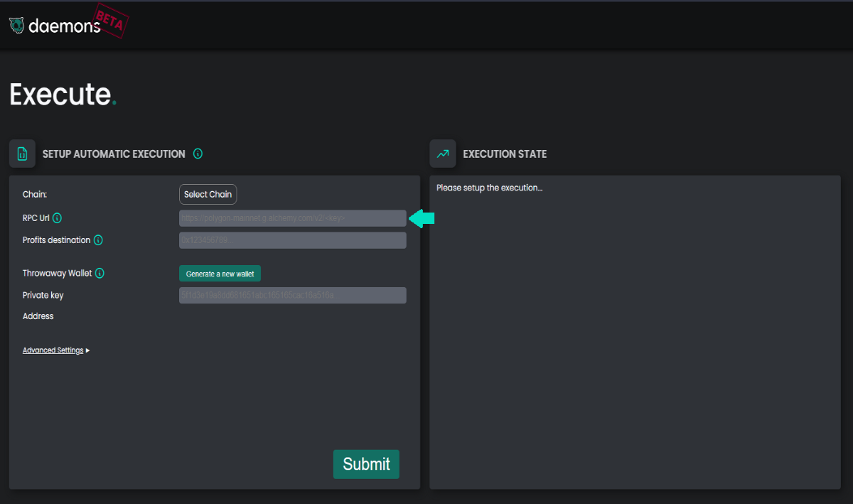Click Generate a new wallet button
The width and height of the screenshot is (853, 504).
pyautogui.click(x=220, y=274)
